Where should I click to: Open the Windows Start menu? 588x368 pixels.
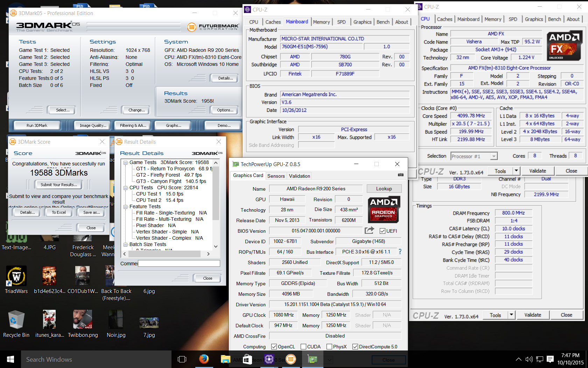point(10,359)
